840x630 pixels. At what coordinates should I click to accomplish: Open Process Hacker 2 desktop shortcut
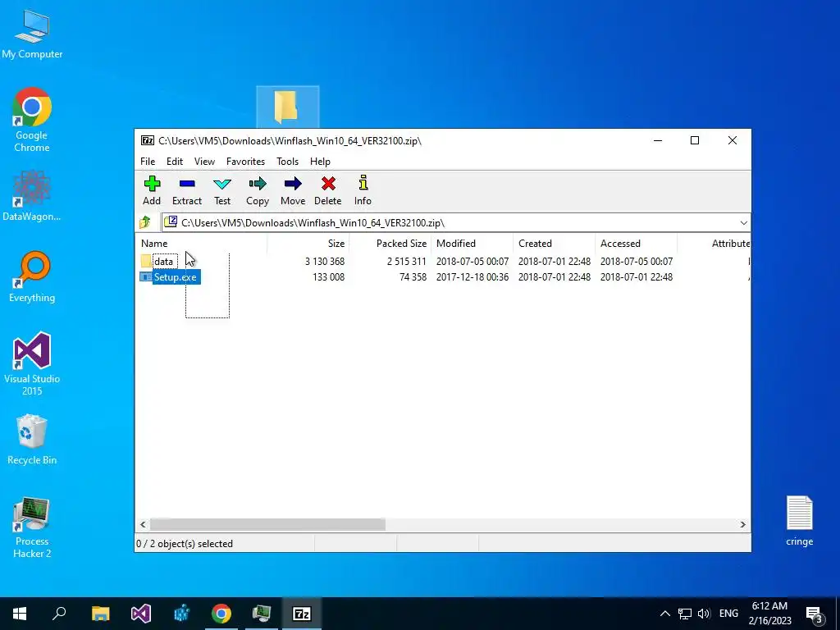tap(32, 527)
